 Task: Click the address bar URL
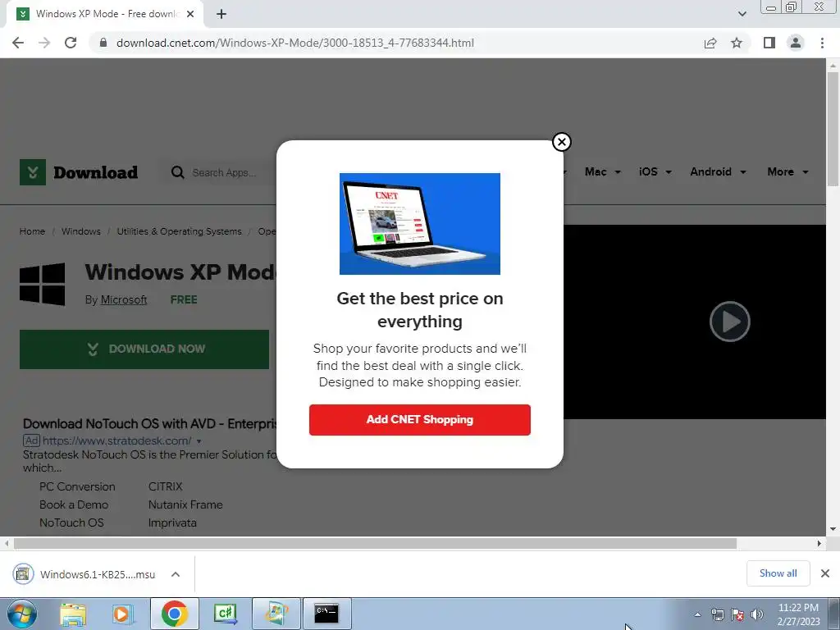tap(294, 43)
